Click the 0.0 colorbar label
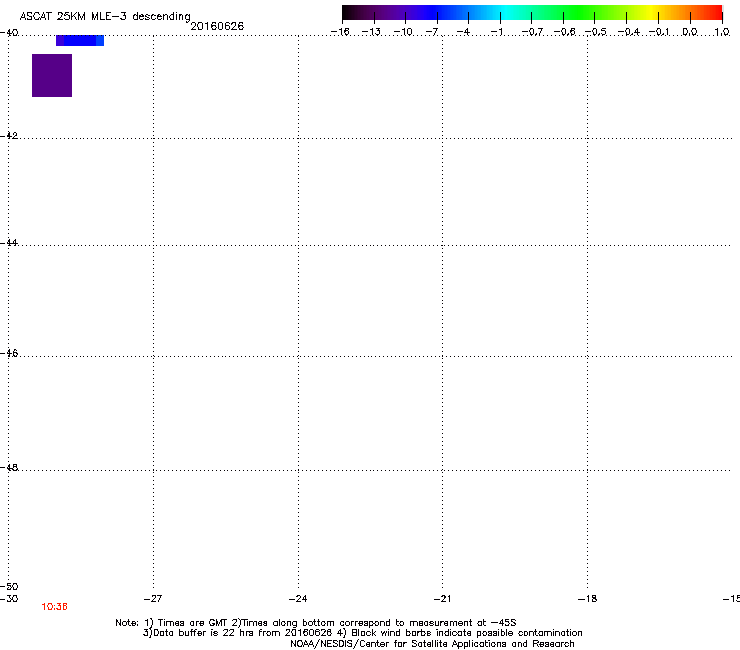Image resolution: width=740 pixels, height=650 pixels. click(690, 32)
